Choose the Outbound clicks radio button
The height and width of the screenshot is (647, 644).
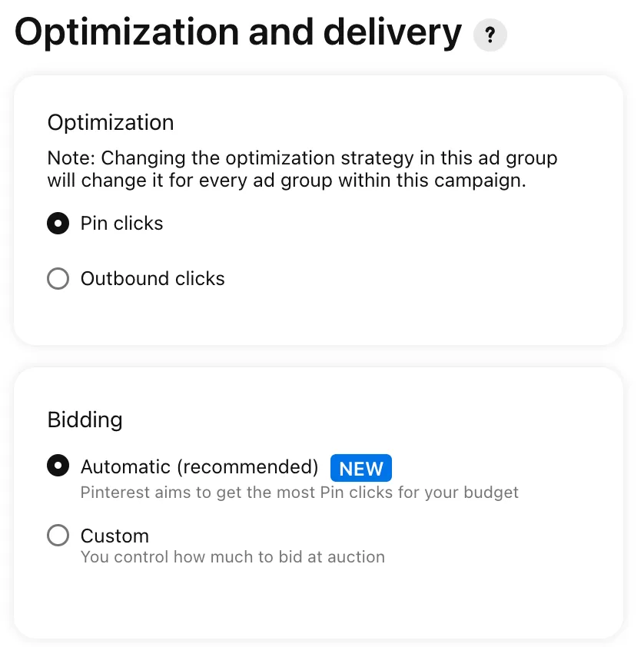tap(58, 278)
